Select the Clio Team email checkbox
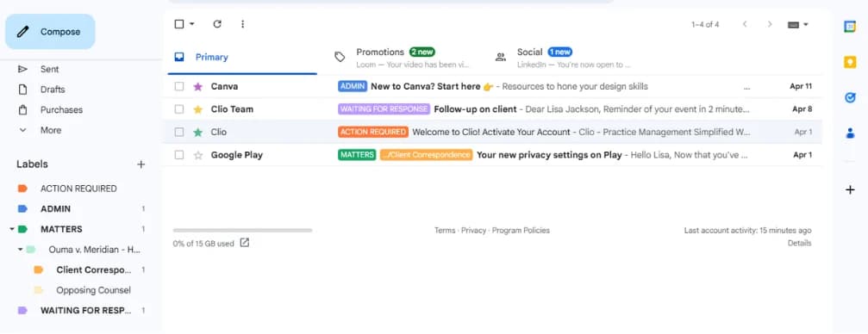868x334 pixels. pos(178,109)
